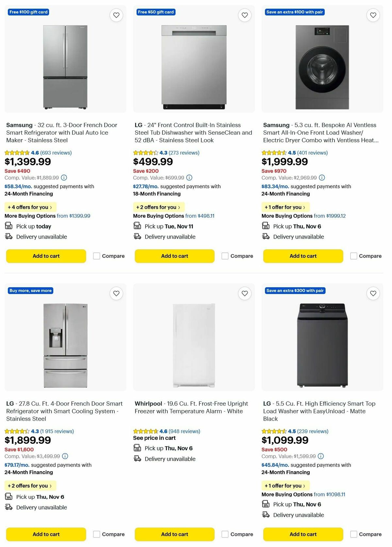Screen dimensions: 392x547
Task: Open + 2 offers for you under the dishwasher
Action: tap(158, 207)
